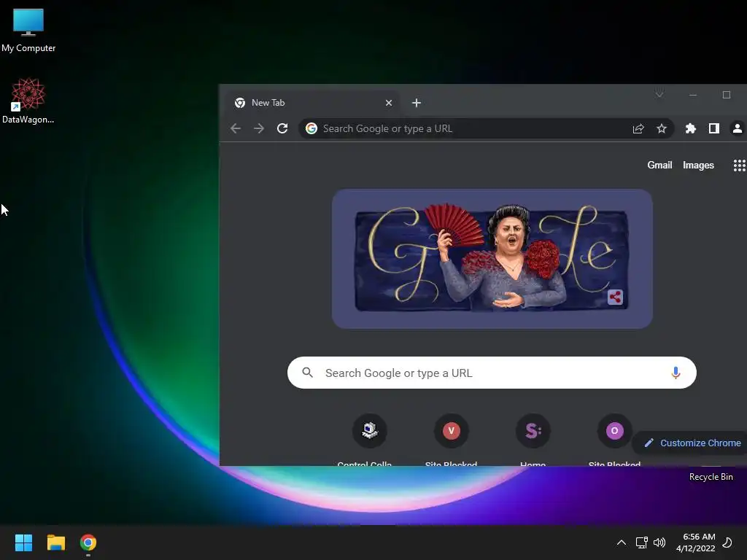
Task: Open the Chrome side panel
Action: (x=713, y=128)
